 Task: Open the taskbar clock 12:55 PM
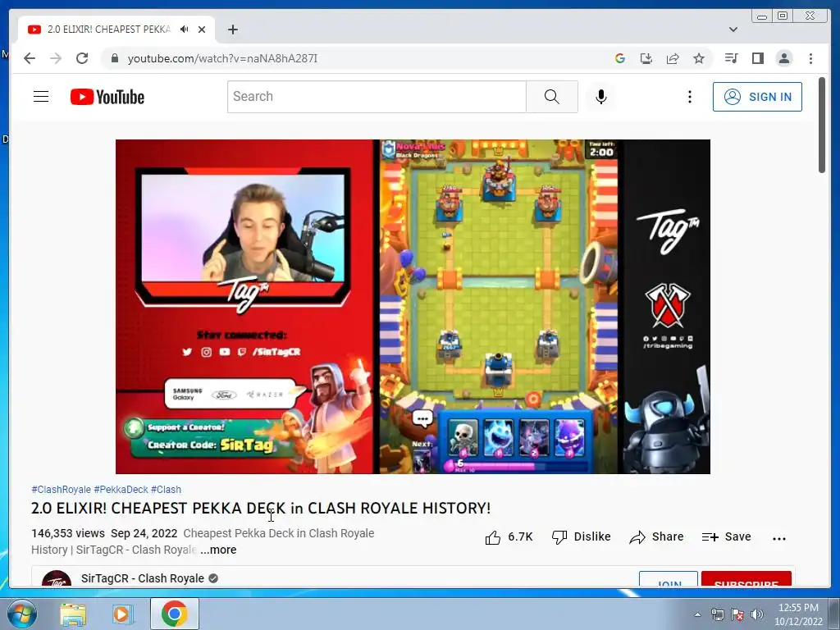[x=798, y=614]
